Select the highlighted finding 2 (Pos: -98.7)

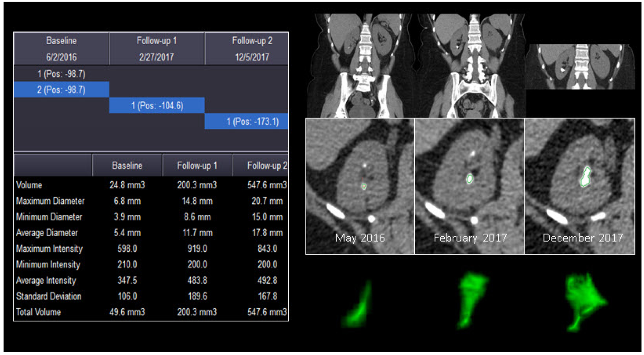pos(61,90)
